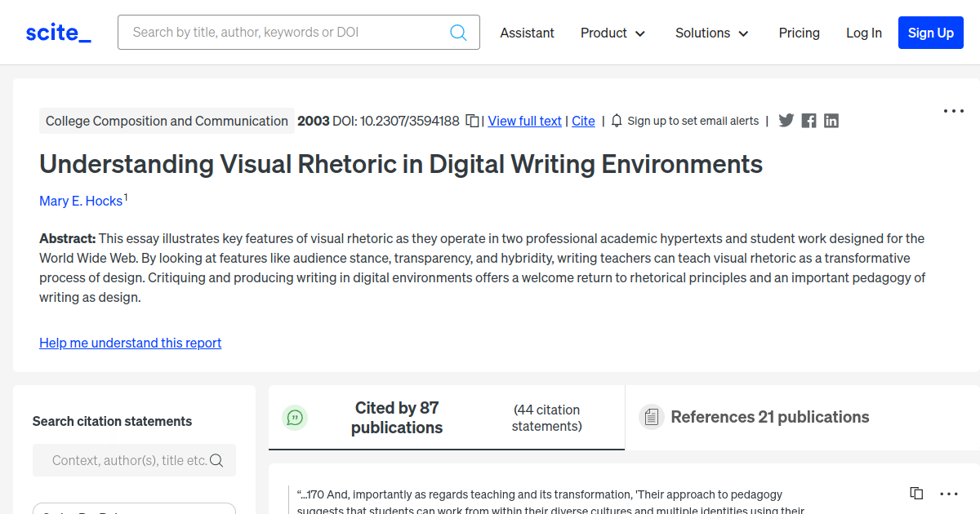Viewport: 980px width, 514px height.
Task: Expand the Solutions menu
Action: coord(711,33)
